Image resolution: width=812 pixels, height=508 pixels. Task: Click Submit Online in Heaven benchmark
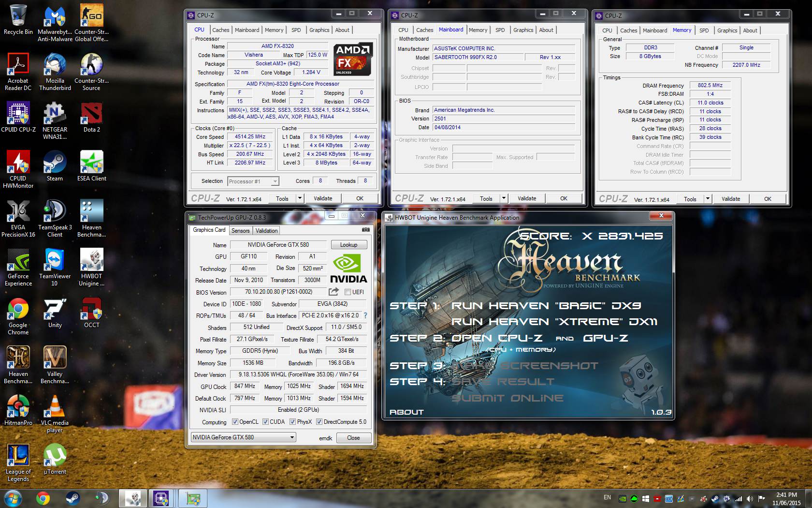[x=507, y=398]
